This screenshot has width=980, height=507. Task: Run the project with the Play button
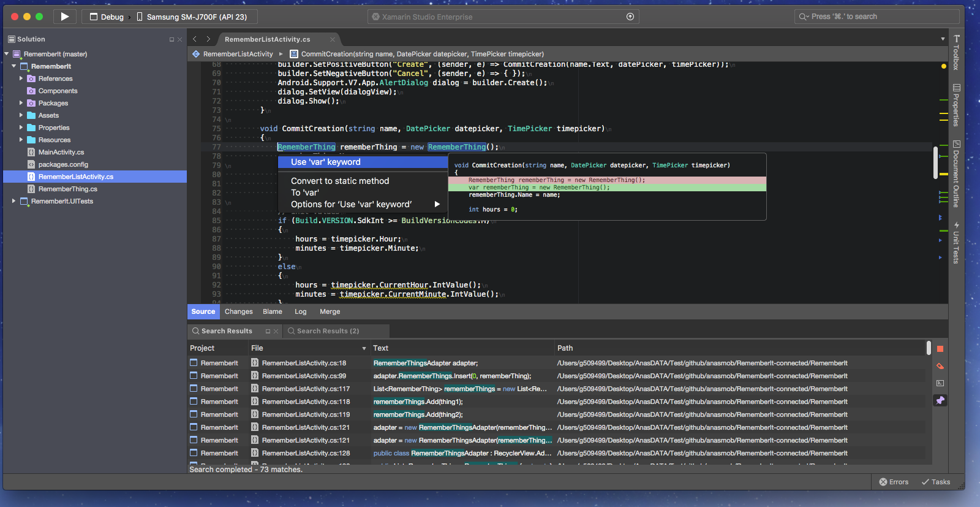[64, 17]
